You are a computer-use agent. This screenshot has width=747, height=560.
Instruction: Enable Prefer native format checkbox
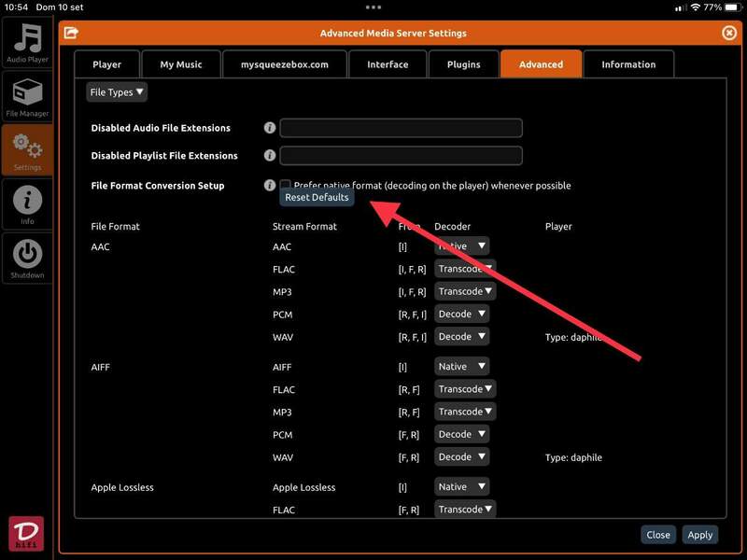tap(286, 186)
